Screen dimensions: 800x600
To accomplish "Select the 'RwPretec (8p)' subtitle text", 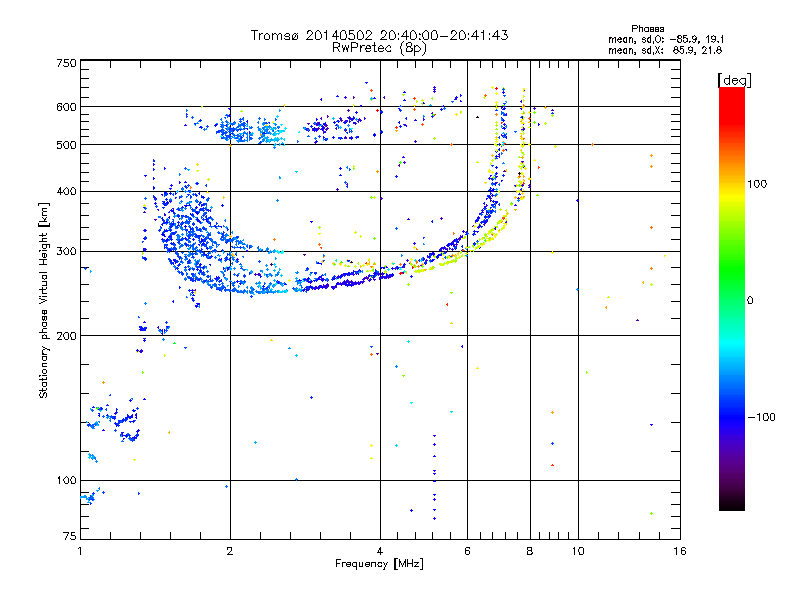I will (379, 48).
